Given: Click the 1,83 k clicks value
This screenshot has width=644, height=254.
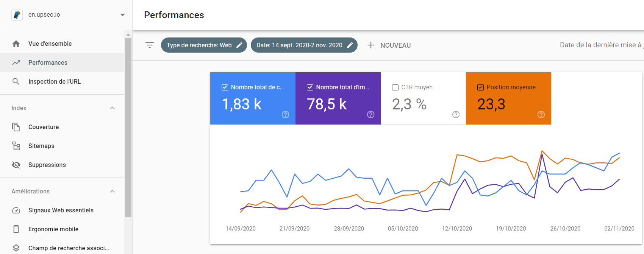Looking at the screenshot, I should [242, 104].
